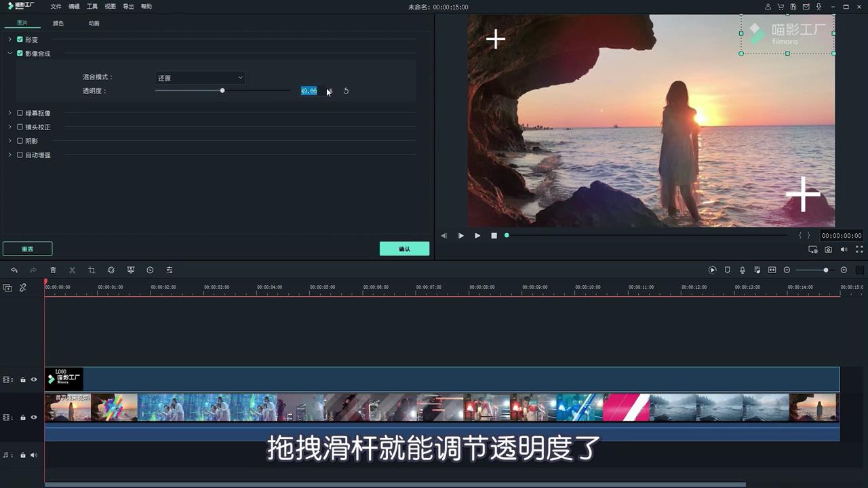The image size is (868, 488).
Task: Click the undo arrow in timeline toolbar
Action: (x=14, y=270)
